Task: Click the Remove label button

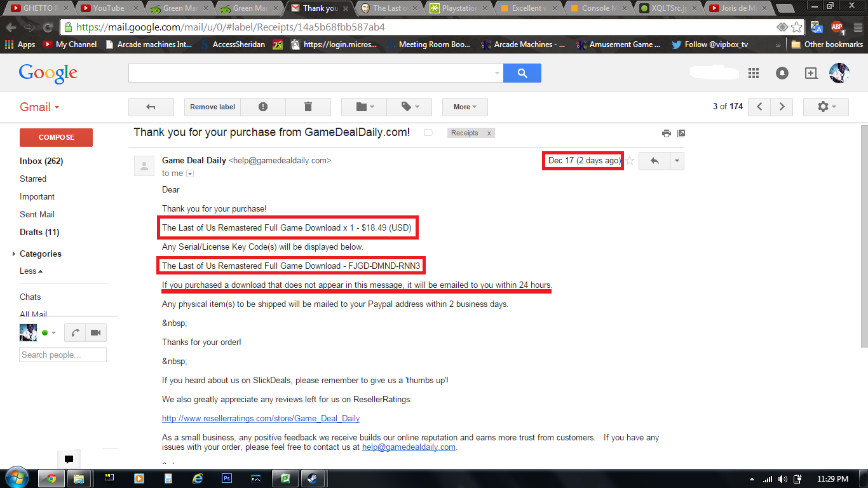Action: 213,107
